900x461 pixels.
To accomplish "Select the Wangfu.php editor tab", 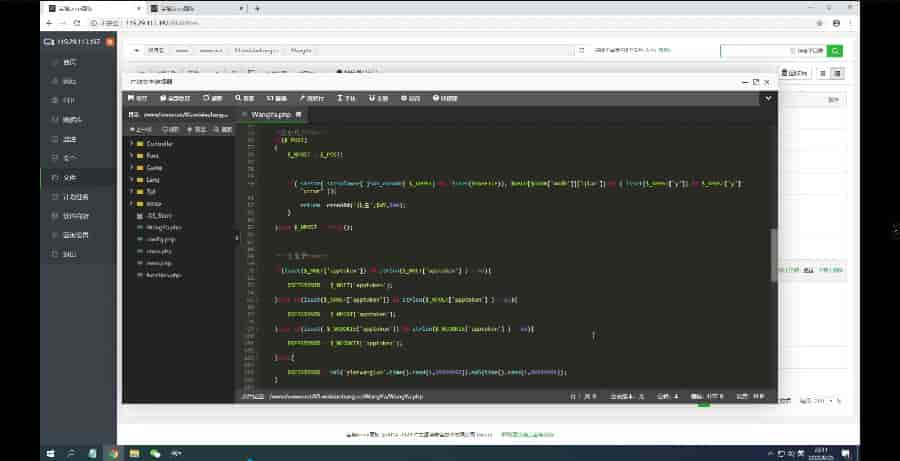I will 269,115.
